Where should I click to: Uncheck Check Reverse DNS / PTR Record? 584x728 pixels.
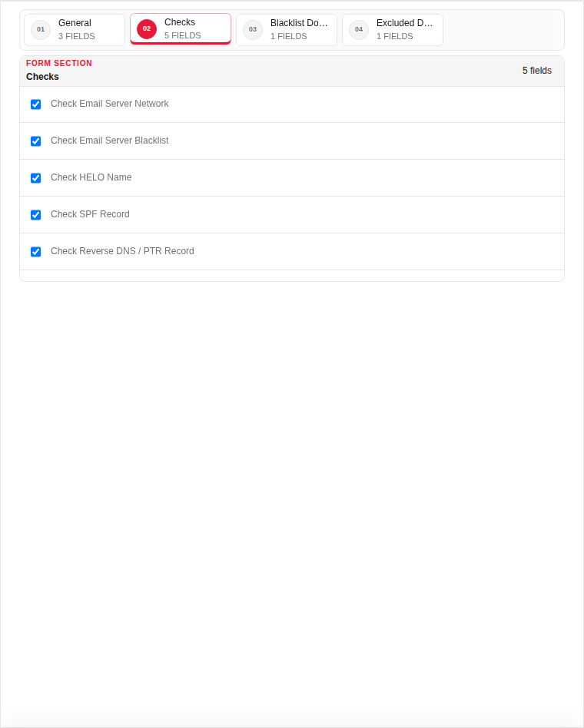[36, 252]
